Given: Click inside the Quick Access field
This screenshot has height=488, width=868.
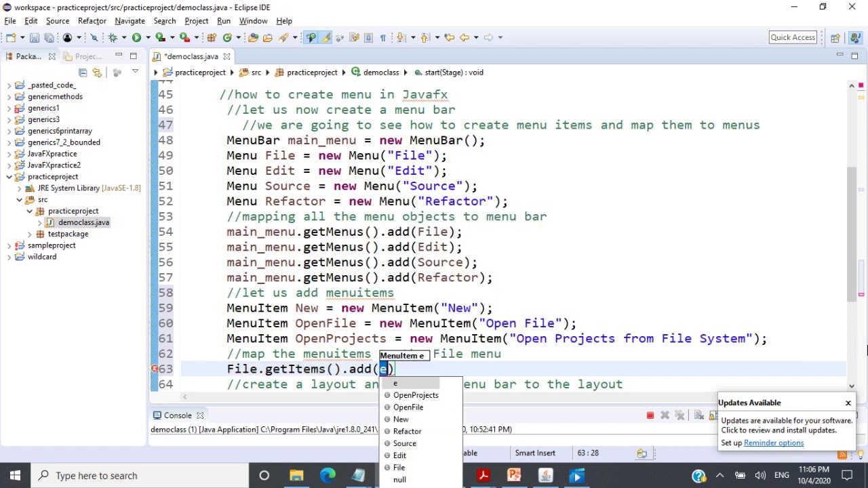Looking at the screenshot, I should click(793, 37).
